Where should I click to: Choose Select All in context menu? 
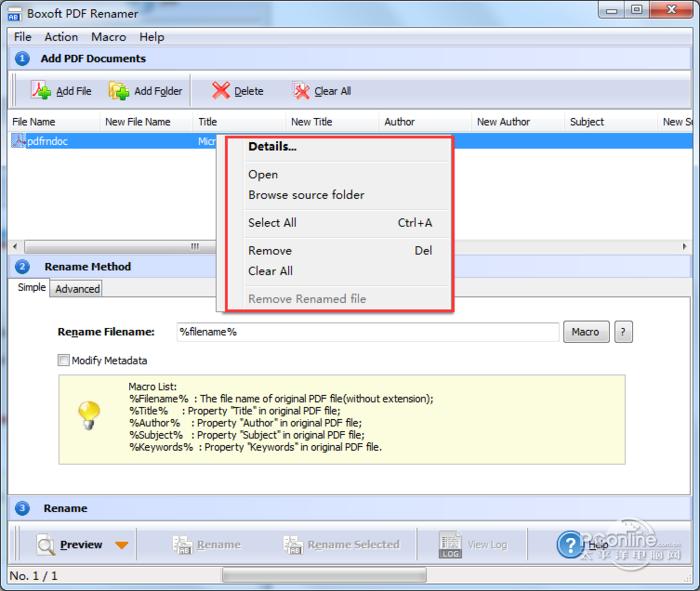339,223
